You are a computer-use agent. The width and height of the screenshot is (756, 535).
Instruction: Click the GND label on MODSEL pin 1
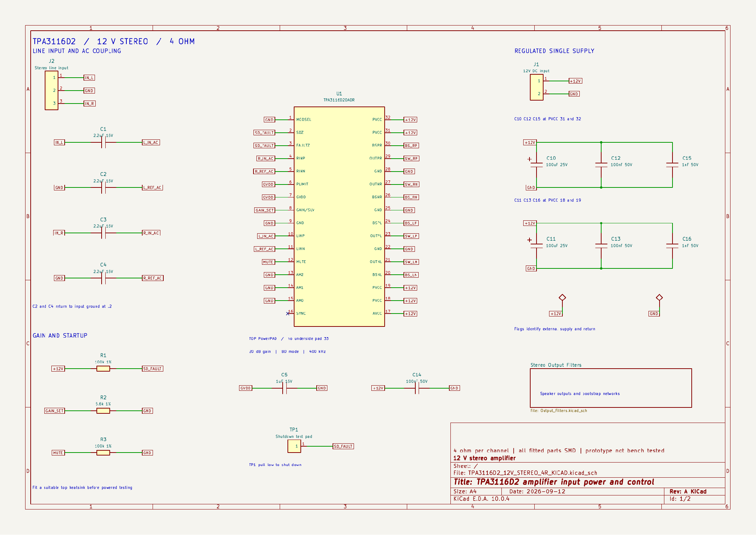(x=269, y=120)
